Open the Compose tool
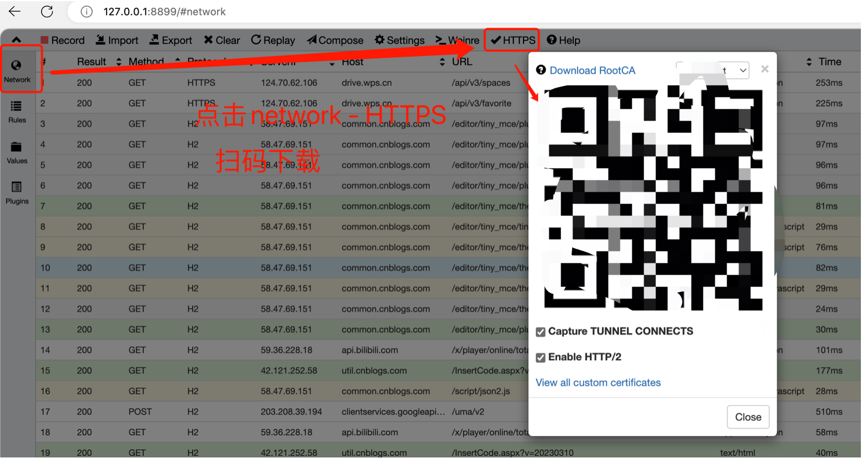Viewport: 868px width, 461px height. point(335,40)
